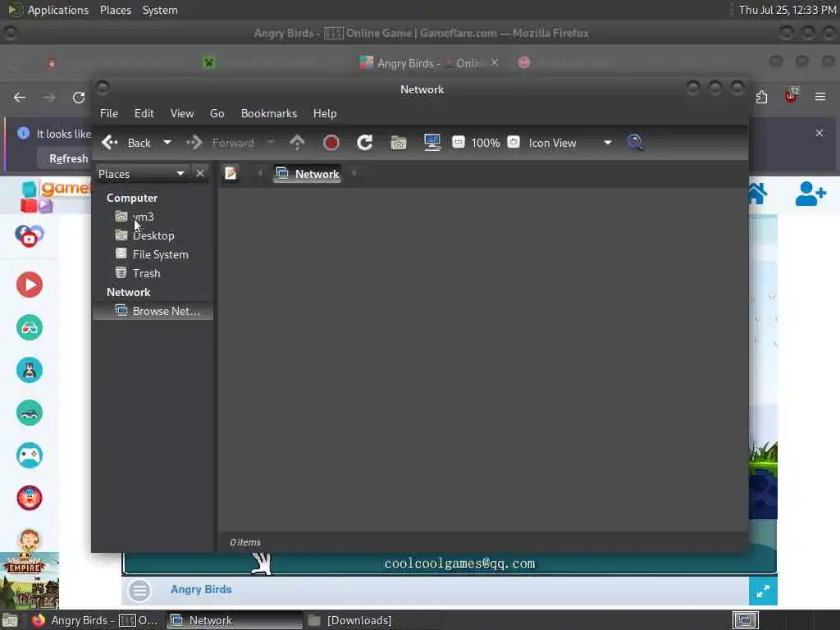Screen dimensions: 840x630
Task: Select Browse Network sidebar entry
Action: 153,311
